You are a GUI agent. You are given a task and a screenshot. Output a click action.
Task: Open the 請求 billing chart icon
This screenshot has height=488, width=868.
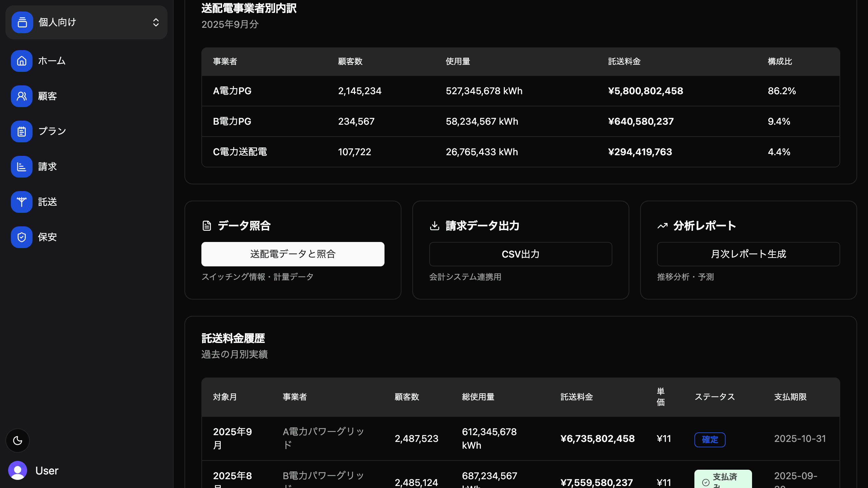coord(22,167)
